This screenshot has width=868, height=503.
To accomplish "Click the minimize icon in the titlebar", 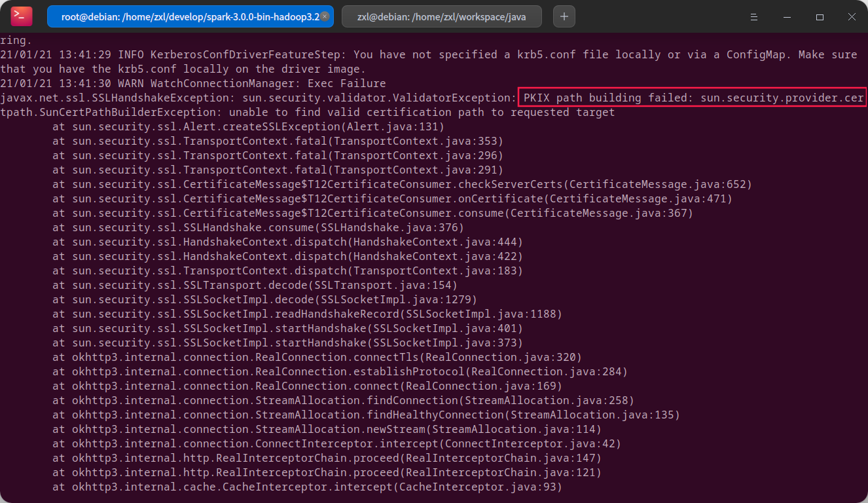I will coord(787,16).
